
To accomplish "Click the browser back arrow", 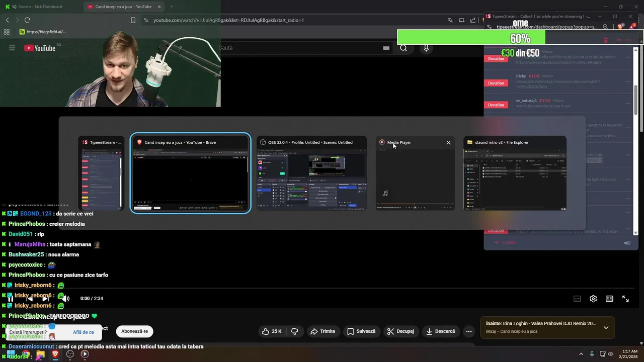I will coord(7,20).
